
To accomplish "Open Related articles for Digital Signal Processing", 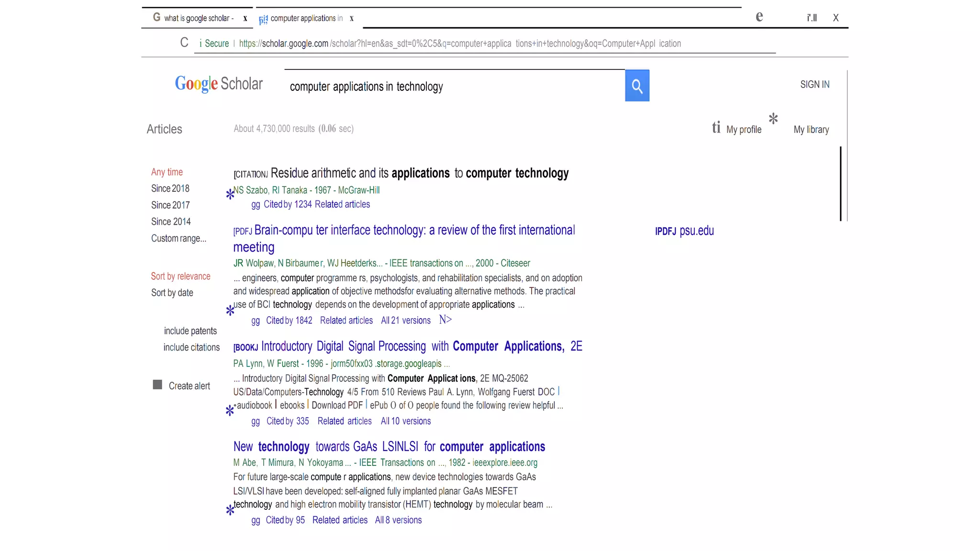I will click(x=345, y=421).
